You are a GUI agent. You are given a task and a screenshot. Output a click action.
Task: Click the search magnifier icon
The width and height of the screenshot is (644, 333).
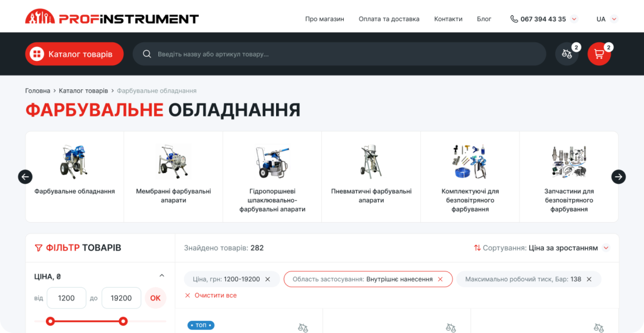pos(147,54)
